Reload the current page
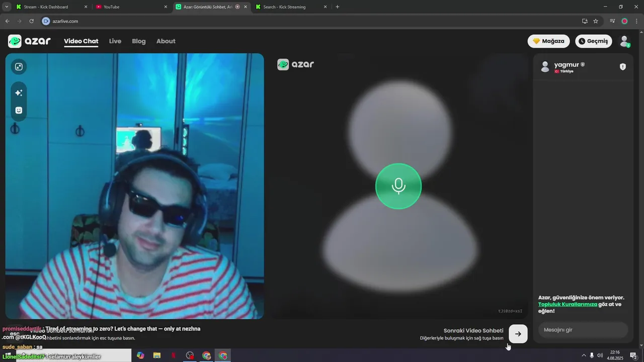Viewport: 644px width, 362px height. coord(31,21)
